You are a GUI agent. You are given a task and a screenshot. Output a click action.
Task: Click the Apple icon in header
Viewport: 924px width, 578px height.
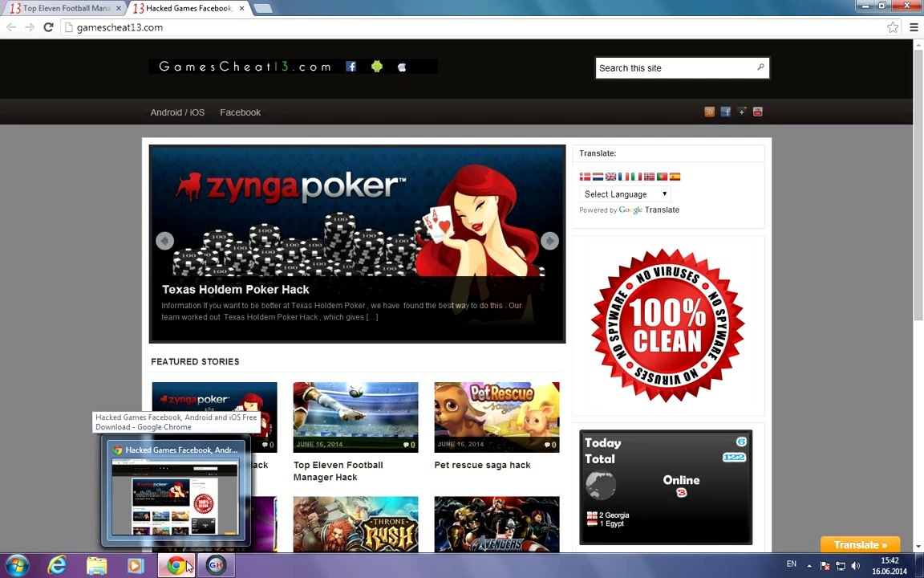(x=402, y=67)
